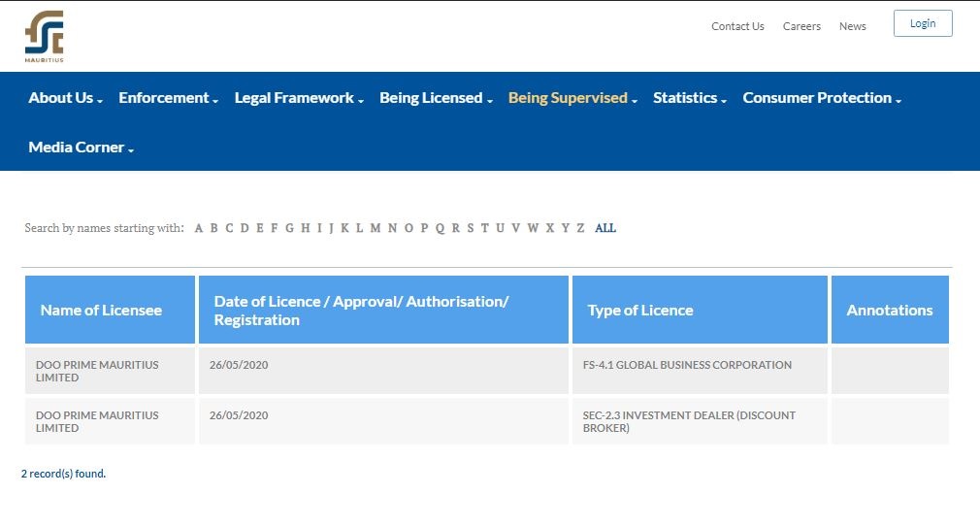Filter names starting with N
The width and height of the screenshot is (980, 527).
pos(392,228)
